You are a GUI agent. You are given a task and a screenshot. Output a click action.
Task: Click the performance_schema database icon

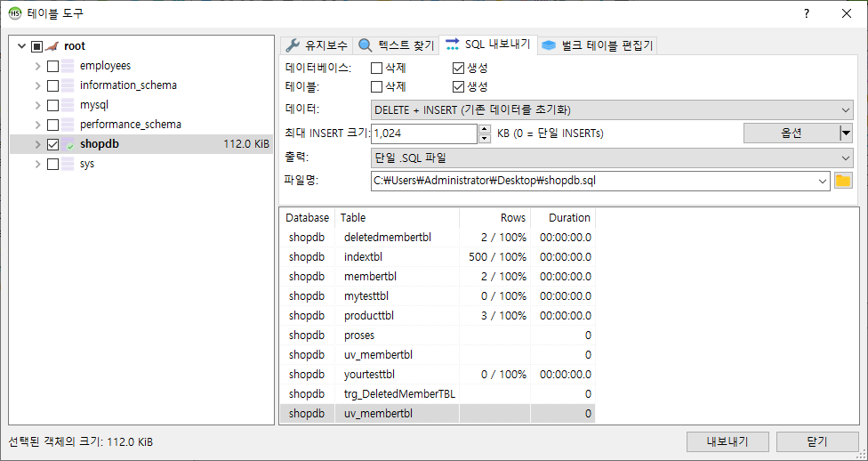pyautogui.click(x=68, y=125)
